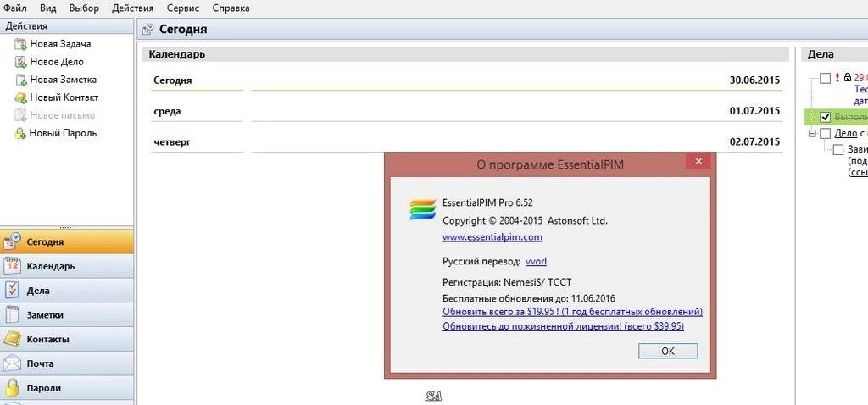Click the EssentialPIM logo in About dialog
This screenshot has height=405, width=868.
click(x=422, y=209)
